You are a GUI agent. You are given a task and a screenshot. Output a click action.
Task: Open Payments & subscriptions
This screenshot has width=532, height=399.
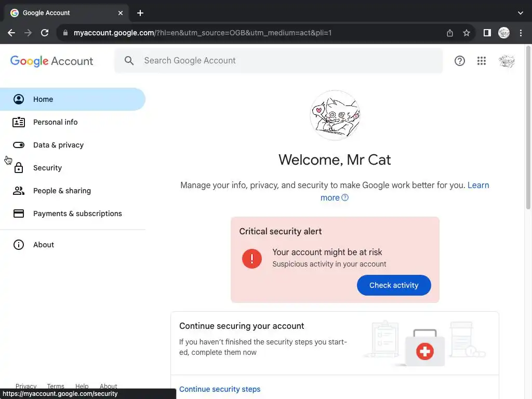pos(73,214)
